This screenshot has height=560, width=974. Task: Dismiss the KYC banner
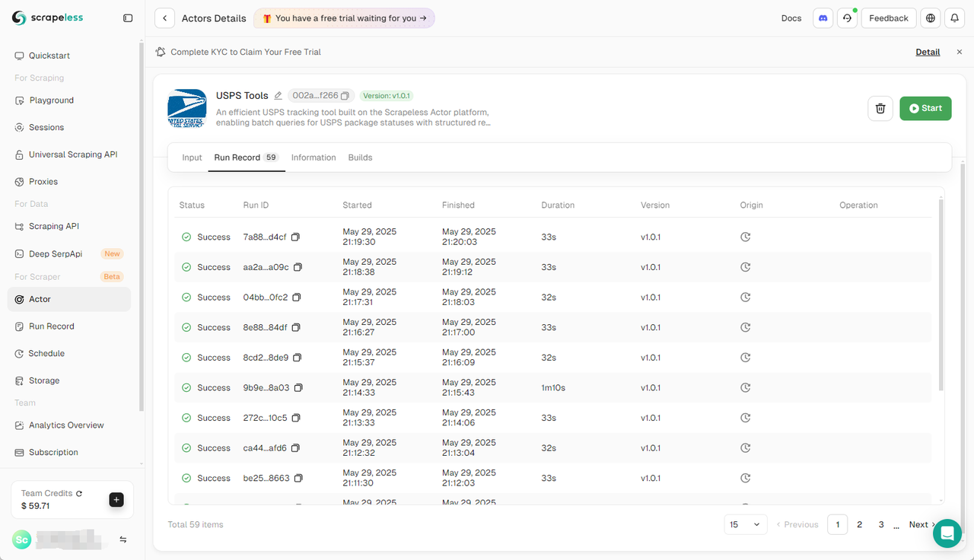959,52
